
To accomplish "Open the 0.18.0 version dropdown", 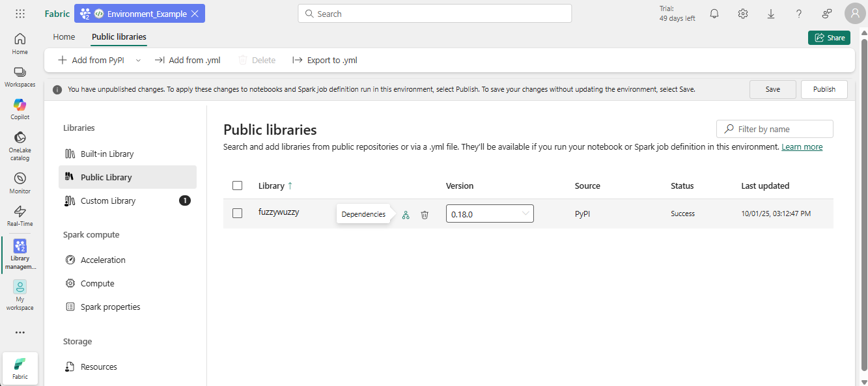I will pyautogui.click(x=490, y=214).
